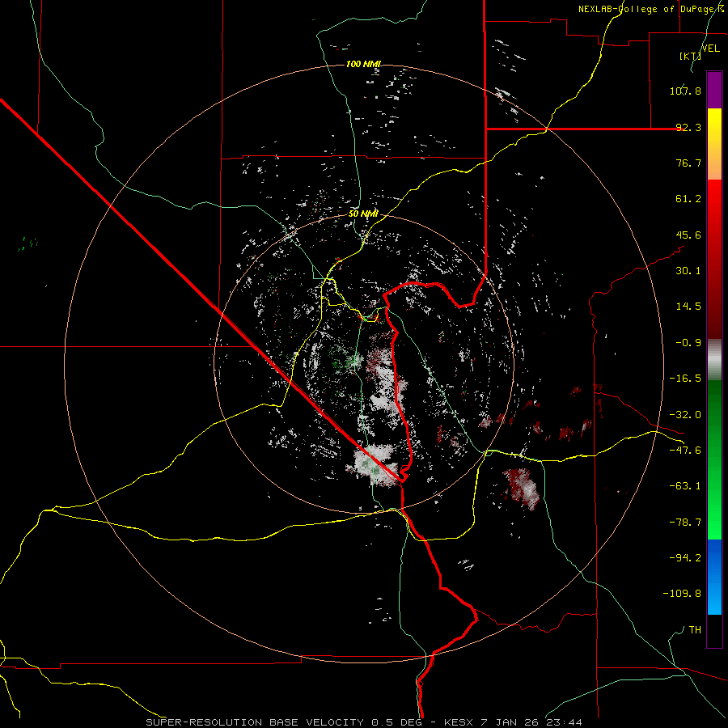The width and height of the screenshot is (728, 728).
Task: Click the VEL legend title
Action: tap(710, 49)
